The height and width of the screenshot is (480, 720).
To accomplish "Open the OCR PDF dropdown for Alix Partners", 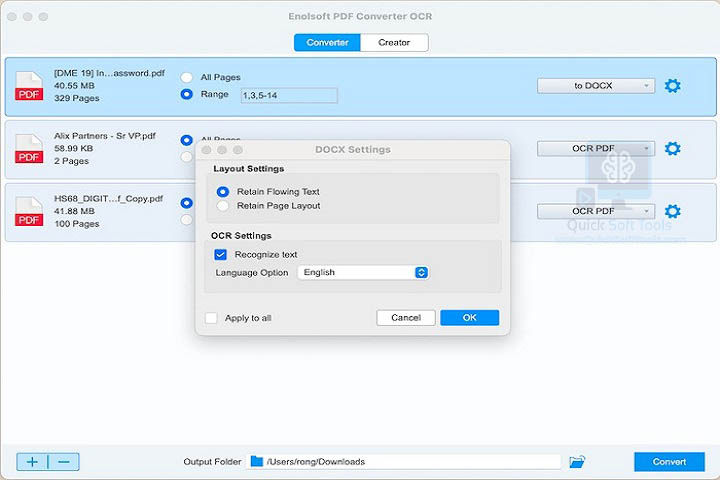I will 596,148.
